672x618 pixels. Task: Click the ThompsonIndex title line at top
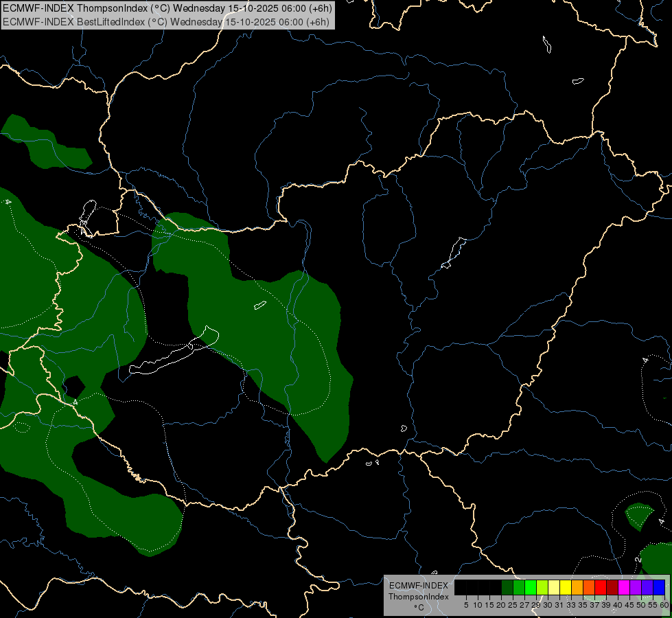pos(166,8)
